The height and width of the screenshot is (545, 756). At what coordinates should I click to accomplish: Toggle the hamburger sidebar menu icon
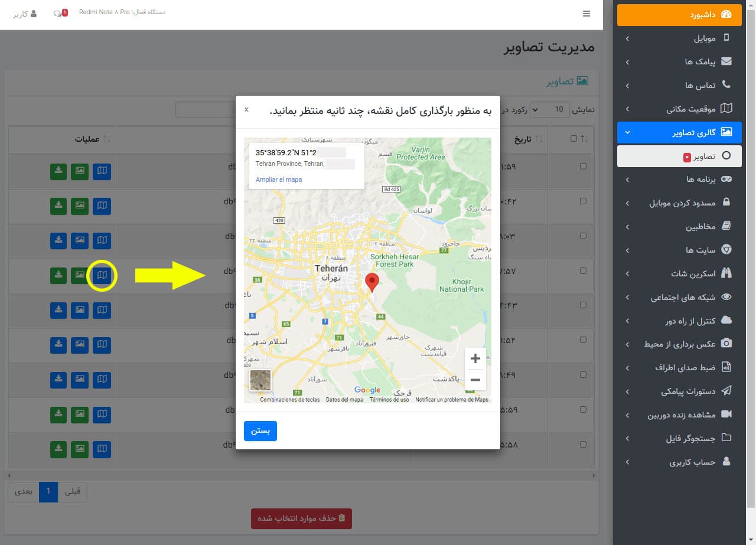pyautogui.click(x=586, y=14)
